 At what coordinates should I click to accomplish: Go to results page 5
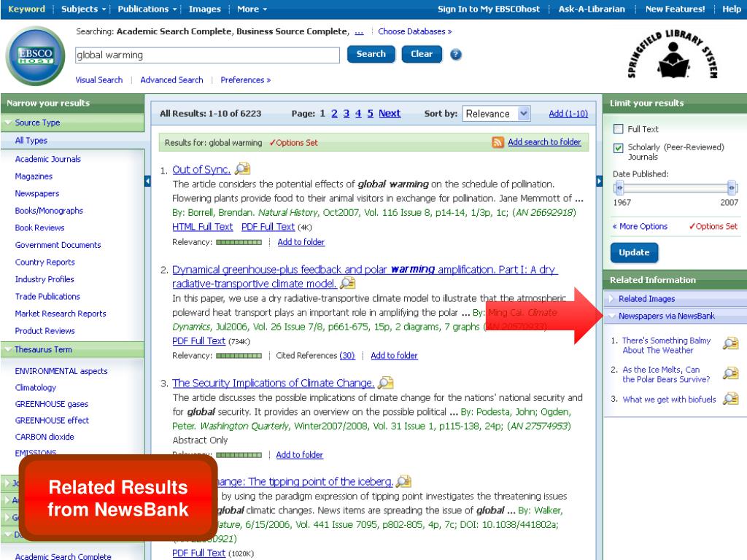[x=370, y=113]
